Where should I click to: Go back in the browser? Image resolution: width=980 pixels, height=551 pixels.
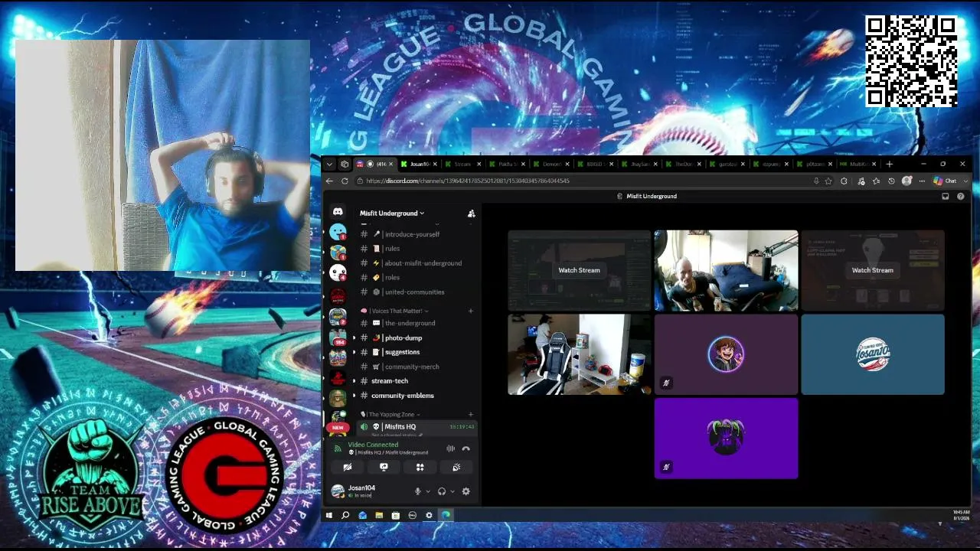(x=329, y=181)
